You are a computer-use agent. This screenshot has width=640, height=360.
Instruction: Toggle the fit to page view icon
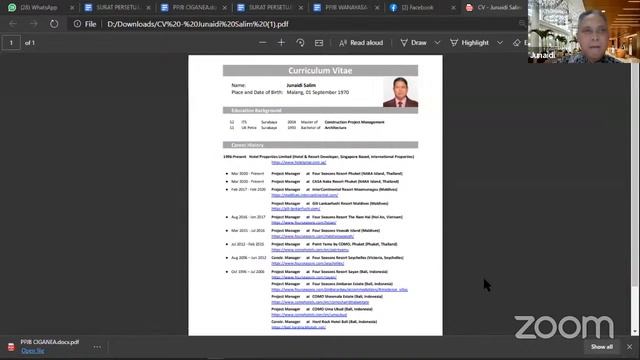coord(319,42)
